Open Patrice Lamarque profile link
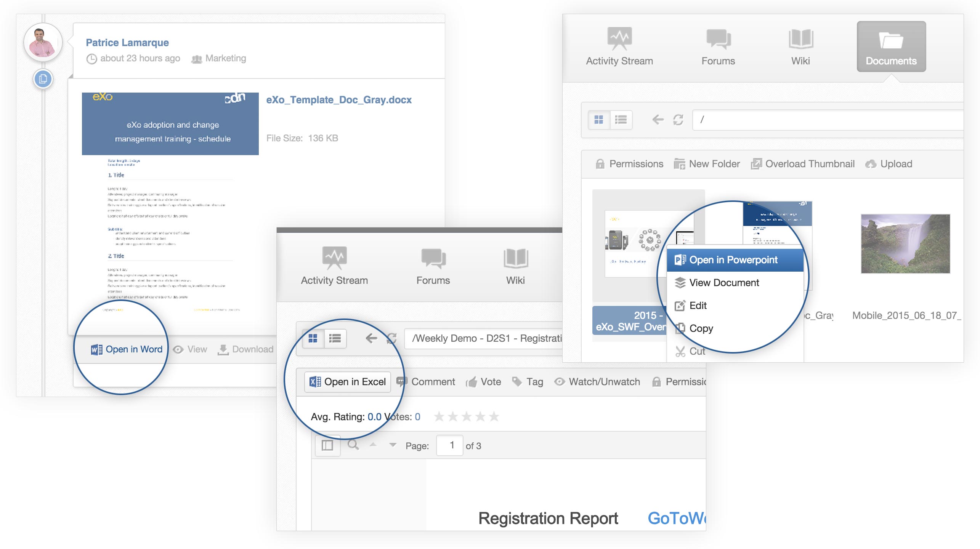 tap(127, 43)
